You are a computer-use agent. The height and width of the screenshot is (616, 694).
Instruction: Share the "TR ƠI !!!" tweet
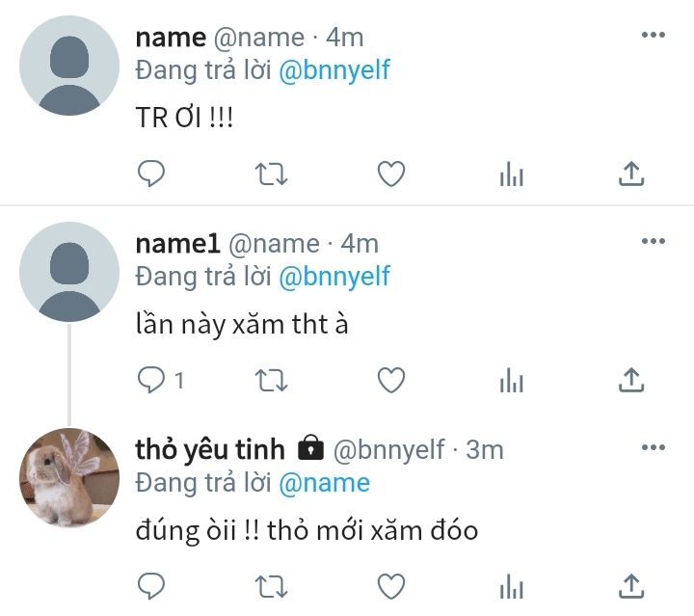(x=631, y=174)
